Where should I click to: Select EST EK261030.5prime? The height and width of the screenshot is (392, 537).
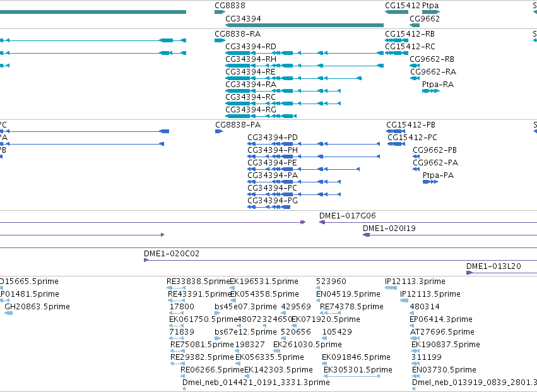[x=307, y=345]
